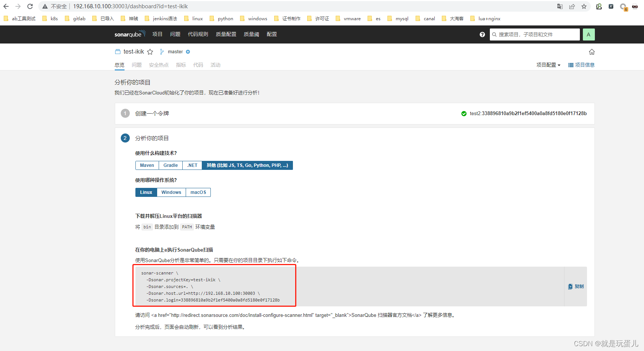Viewport: 644px width, 351px height.
Task: Open the translate page icon in the address bar
Action: click(x=560, y=6)
